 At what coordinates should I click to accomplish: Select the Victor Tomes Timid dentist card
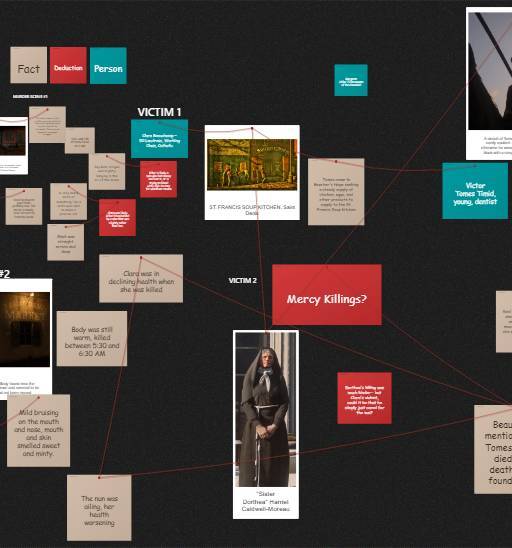[475, 191]
